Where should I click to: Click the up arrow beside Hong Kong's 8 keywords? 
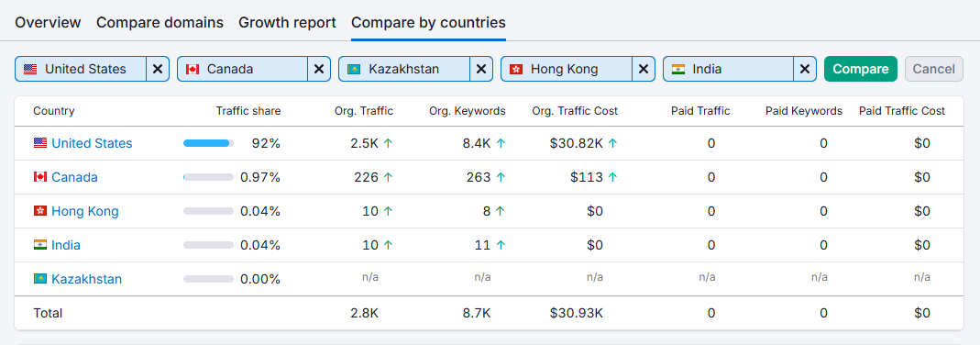pyautogui.click(x=500, y=211)
